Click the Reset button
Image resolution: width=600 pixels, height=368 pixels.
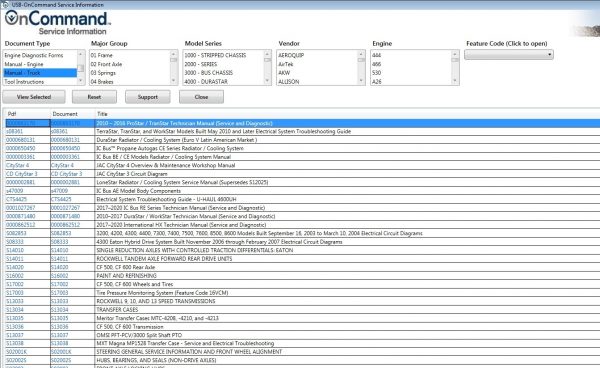pos(94,97)
